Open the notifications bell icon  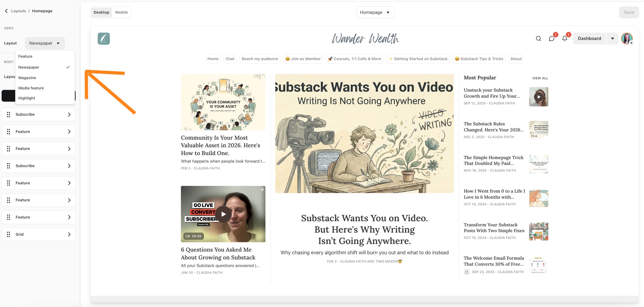click(564, 38)
